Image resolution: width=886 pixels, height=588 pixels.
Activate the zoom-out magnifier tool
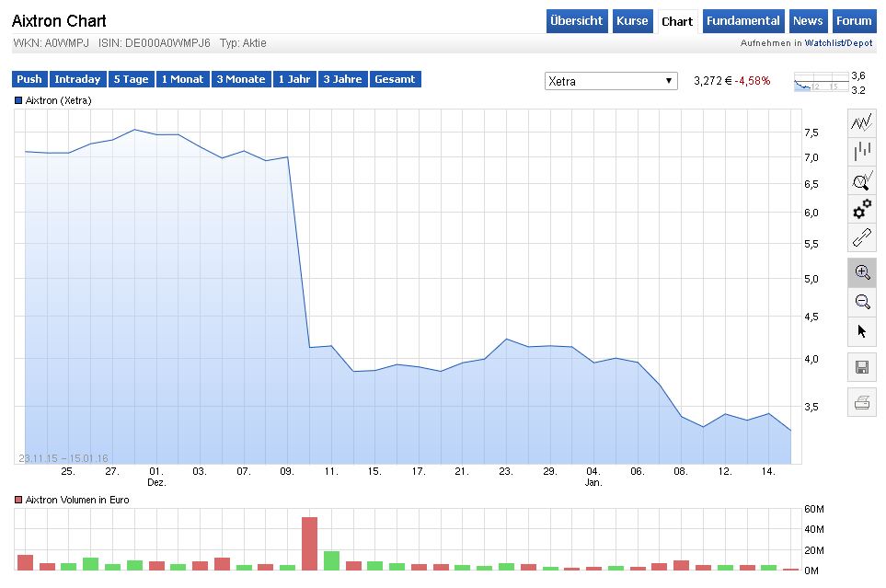pyautogui.click(x=862, y=301)
